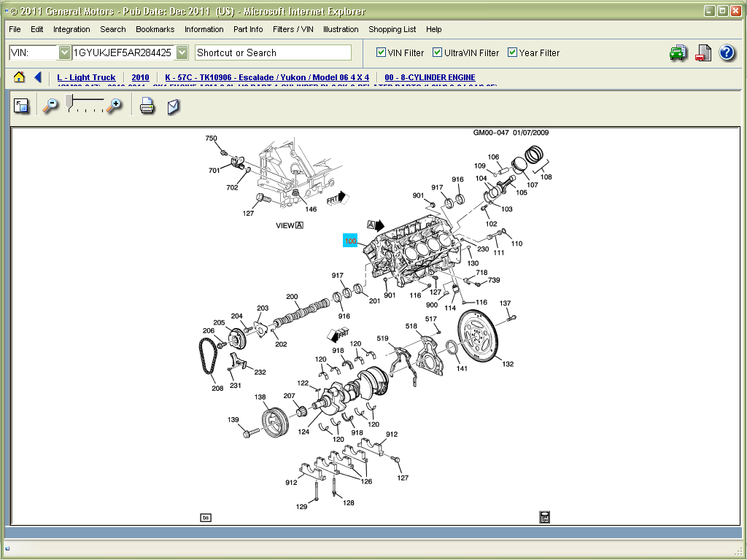Open the Illustration menu
The height and width of the screenshot is (560, 747).
click(341, 29)
